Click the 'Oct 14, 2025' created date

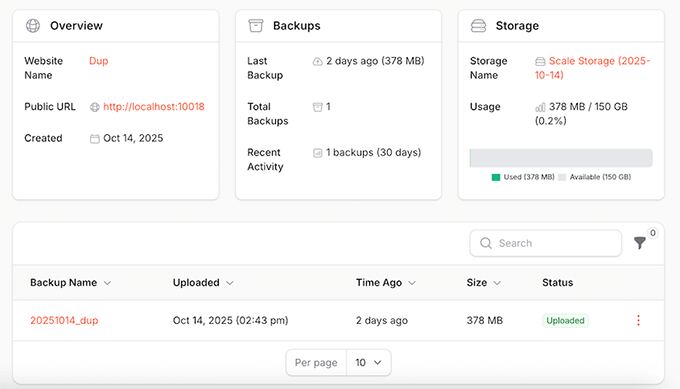tap(133, 138)
